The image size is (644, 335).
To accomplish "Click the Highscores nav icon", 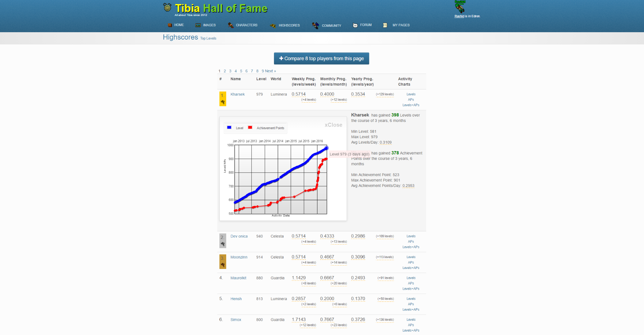I will pos(273,25).
